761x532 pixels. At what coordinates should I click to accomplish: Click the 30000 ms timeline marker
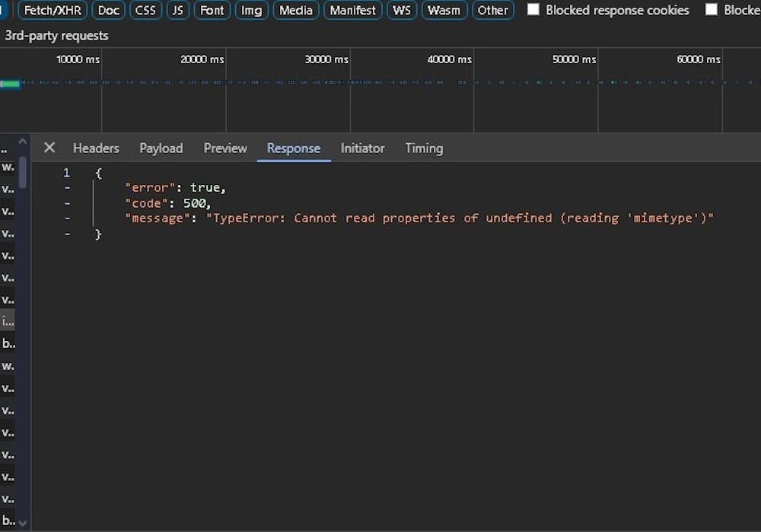(x=326, y=59)
